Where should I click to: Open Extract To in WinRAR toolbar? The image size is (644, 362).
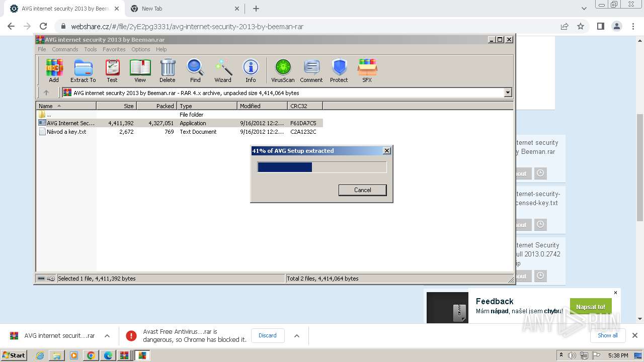pos(83,70)
